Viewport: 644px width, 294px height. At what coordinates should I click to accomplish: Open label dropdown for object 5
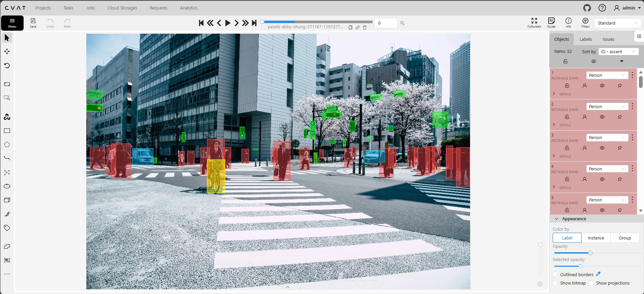click(607, 200)
